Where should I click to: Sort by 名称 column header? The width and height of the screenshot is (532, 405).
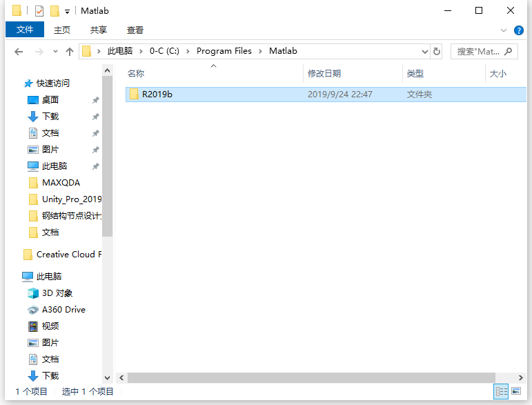coord(136,73)
